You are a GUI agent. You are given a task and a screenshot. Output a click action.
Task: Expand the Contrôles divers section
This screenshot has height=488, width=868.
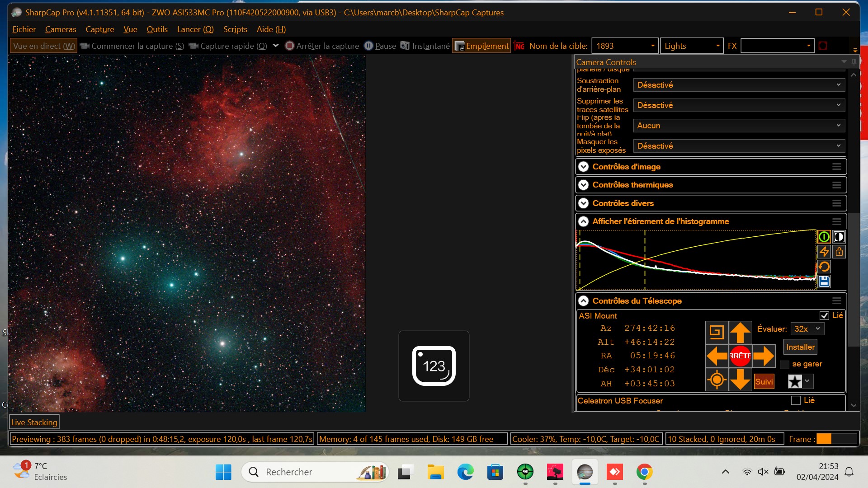pyautogui.click(x=584, y=203)
